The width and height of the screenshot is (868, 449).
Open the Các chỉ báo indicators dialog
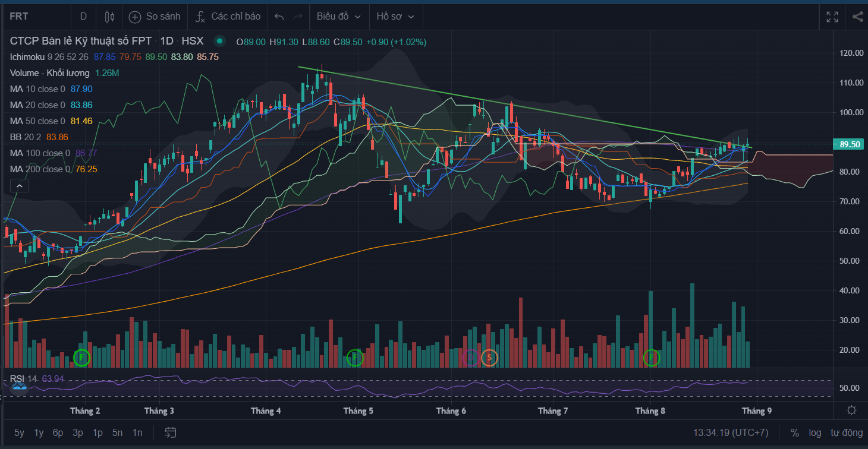pos(228,17)
